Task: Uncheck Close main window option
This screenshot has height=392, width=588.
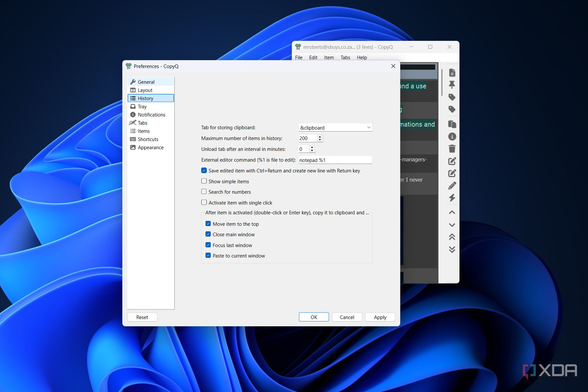Action: point(208,234)
